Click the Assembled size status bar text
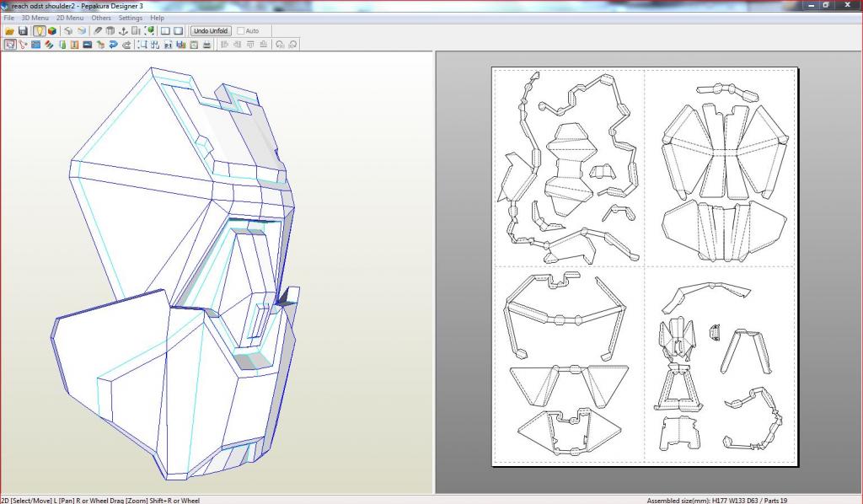This screenshot has width=863, height=504. (716, 501)
